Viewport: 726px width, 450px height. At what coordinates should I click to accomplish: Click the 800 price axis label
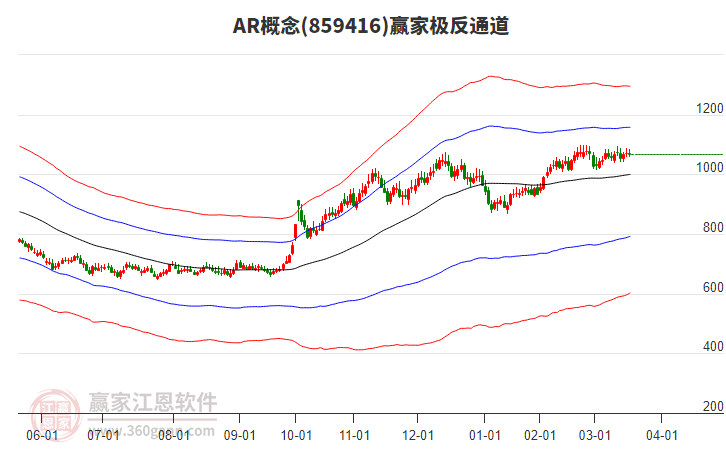713,227
